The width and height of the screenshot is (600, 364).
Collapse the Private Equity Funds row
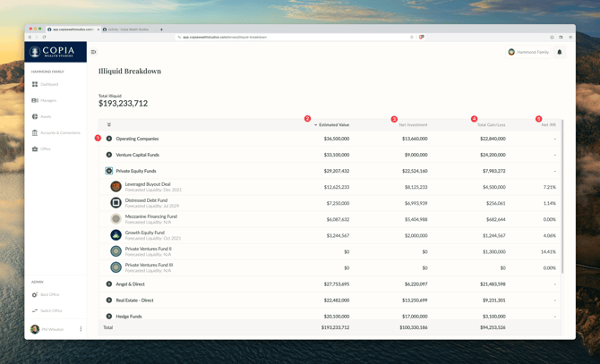(109, 171)
